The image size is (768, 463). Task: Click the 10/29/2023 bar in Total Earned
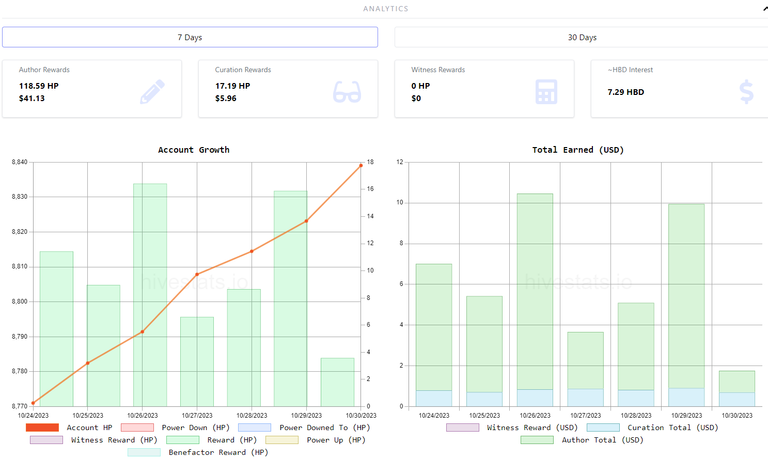pos(686,305)
